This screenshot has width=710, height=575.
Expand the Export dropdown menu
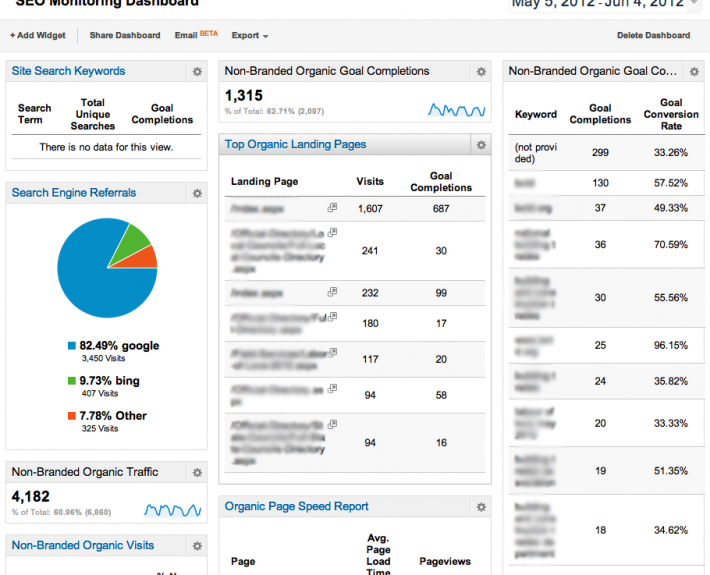click(x=250, y=36)
